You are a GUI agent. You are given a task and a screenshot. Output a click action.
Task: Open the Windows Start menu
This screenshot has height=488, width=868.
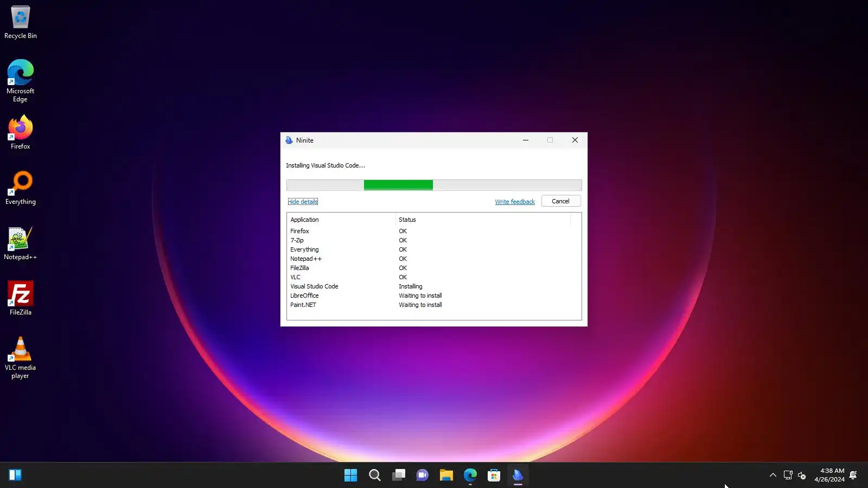351,476
